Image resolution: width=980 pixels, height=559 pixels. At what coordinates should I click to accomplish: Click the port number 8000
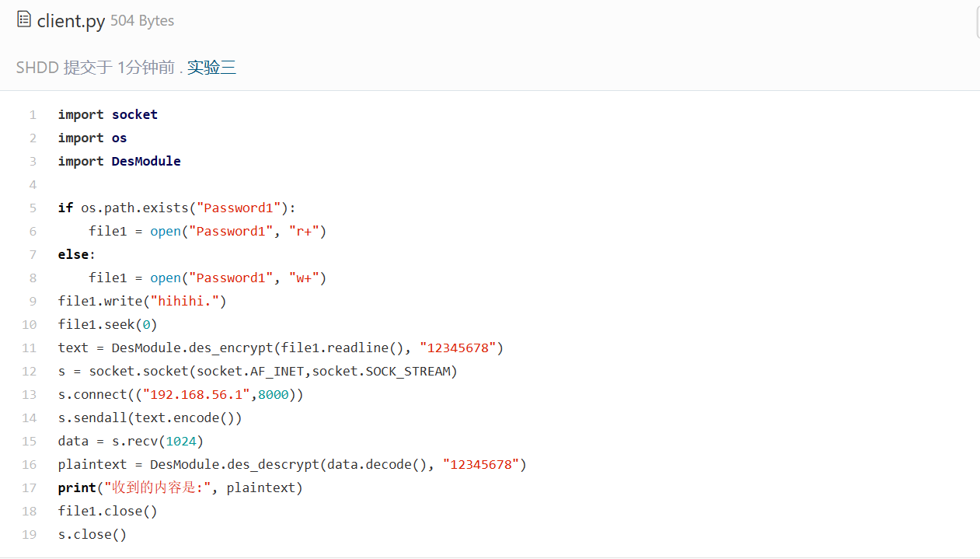[x=273, y=394]
